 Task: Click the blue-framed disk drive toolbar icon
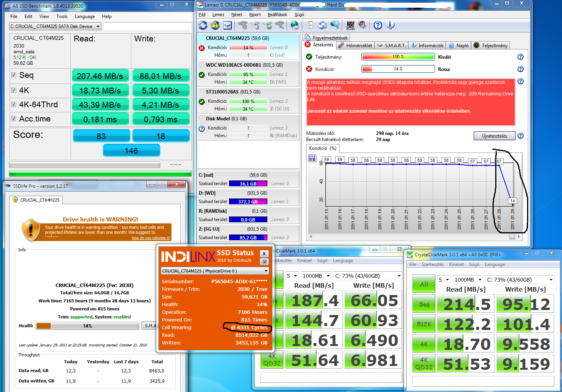point(227,25)
